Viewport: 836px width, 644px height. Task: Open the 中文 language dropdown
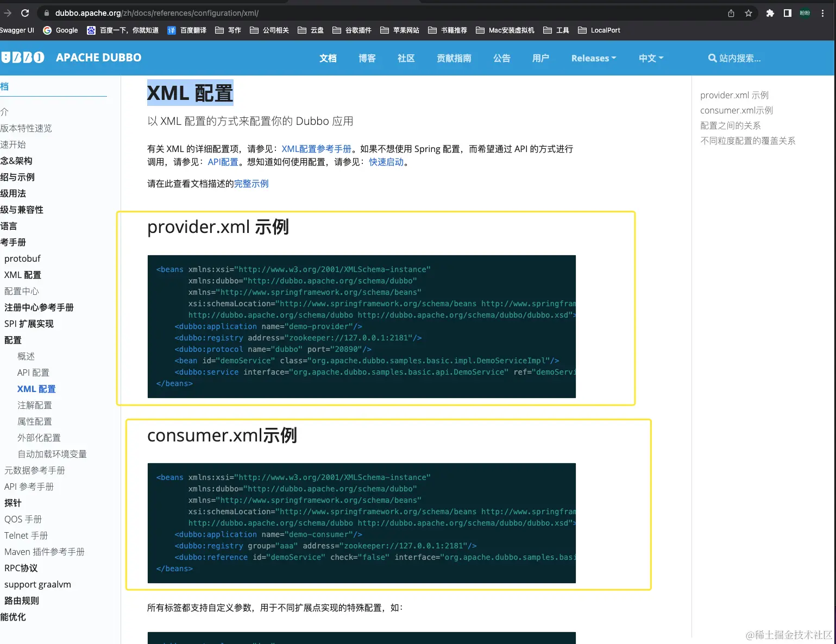click(x=651, y=58)
